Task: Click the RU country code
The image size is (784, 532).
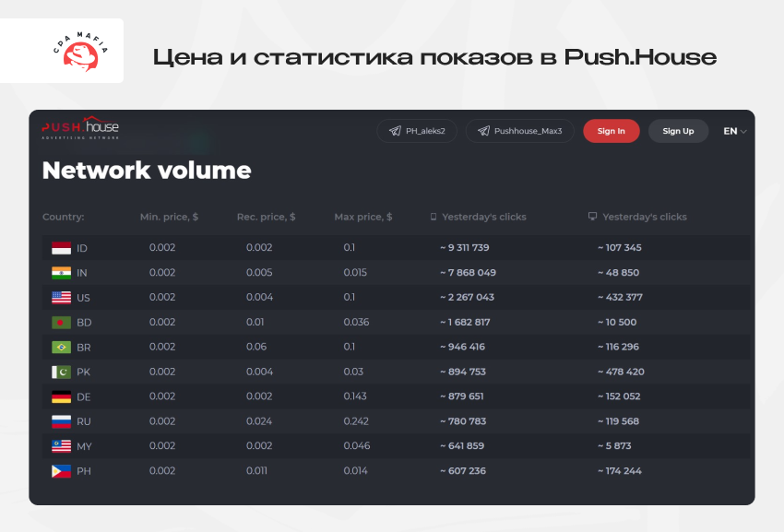Action: coord(84,421)
